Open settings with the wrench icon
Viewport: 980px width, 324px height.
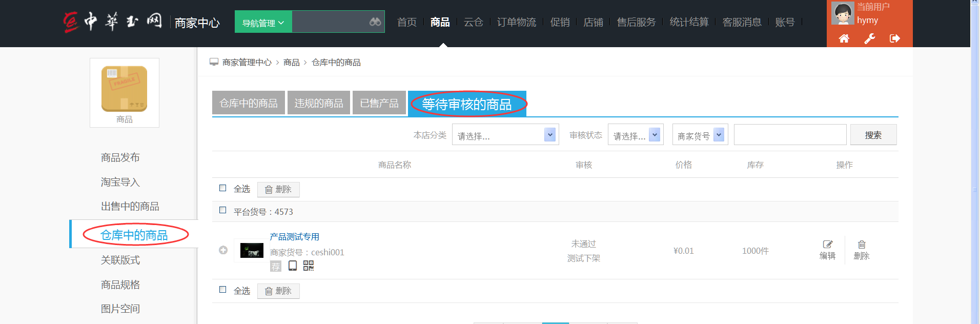click(869, 38)
